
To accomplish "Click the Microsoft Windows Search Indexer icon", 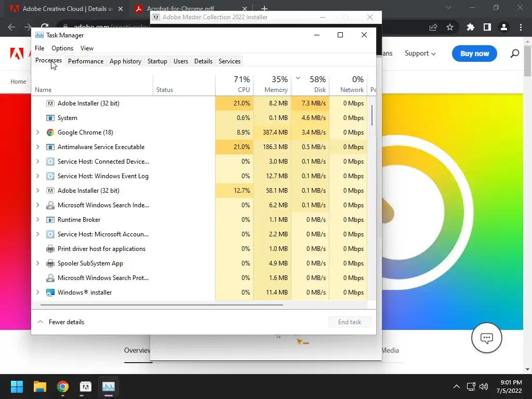I will point(50,205).
